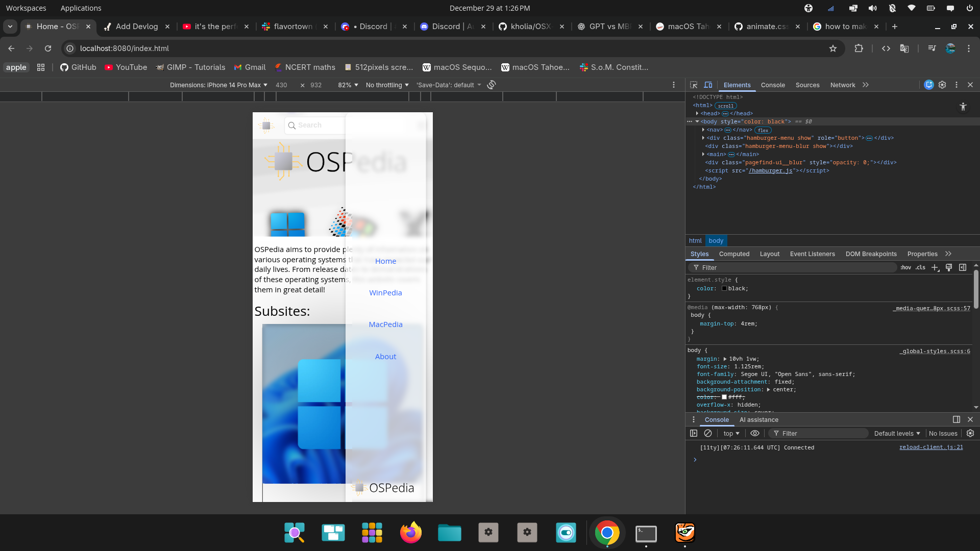The width and height of the screenshot is (980, 551).
Task: Rotate the device viewport orientation
Action: pyautogui.click(x=492, y=85)
